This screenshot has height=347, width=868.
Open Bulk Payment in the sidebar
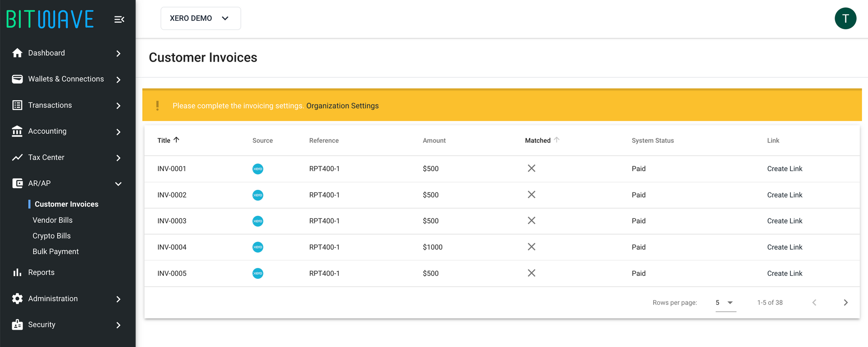[56, 251]
